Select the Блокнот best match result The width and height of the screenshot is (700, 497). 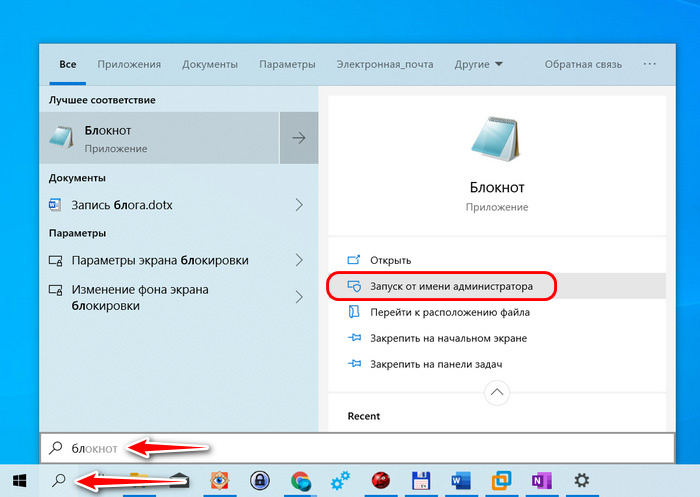159,138
